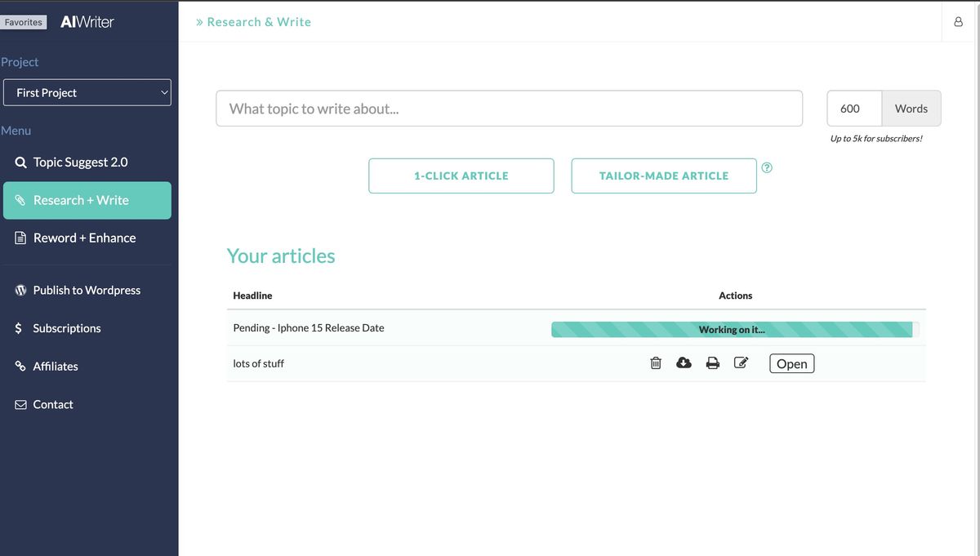The width and height of the screenshot is (980, 556).
Task: Click the 'Working on it...' progress bar
Action: click(x=732, y=329)
